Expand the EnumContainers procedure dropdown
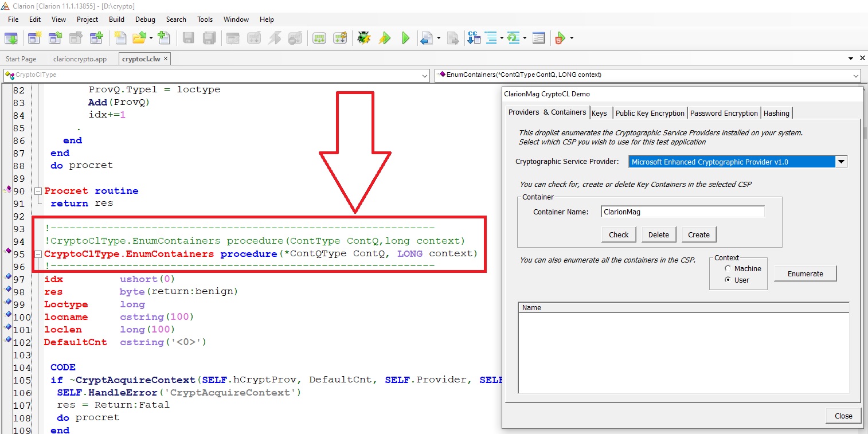Image resolution: width=868 pixels, height=434 pixels. (x=856, y=75)
